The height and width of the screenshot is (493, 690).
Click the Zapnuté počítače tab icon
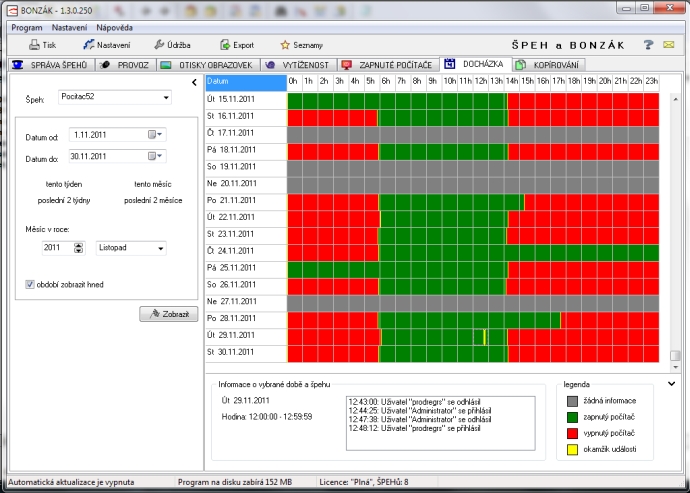[346, 65]
